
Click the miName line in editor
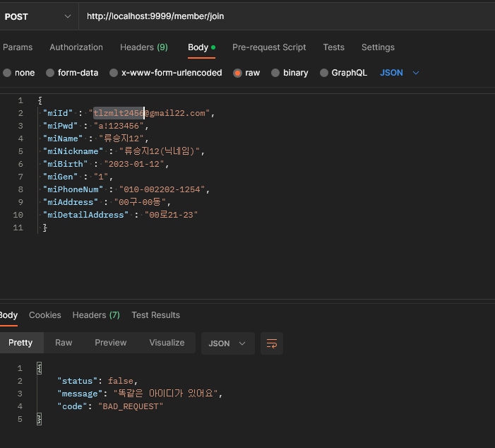[x=95, y=138]
